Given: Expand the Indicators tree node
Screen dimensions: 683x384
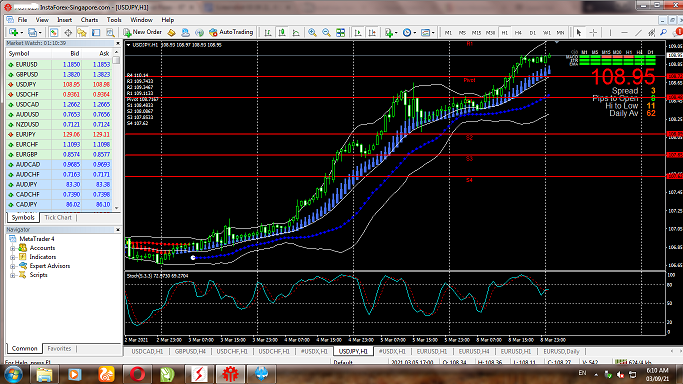Looking at the screenshot, I should click(x=13, y=257).
